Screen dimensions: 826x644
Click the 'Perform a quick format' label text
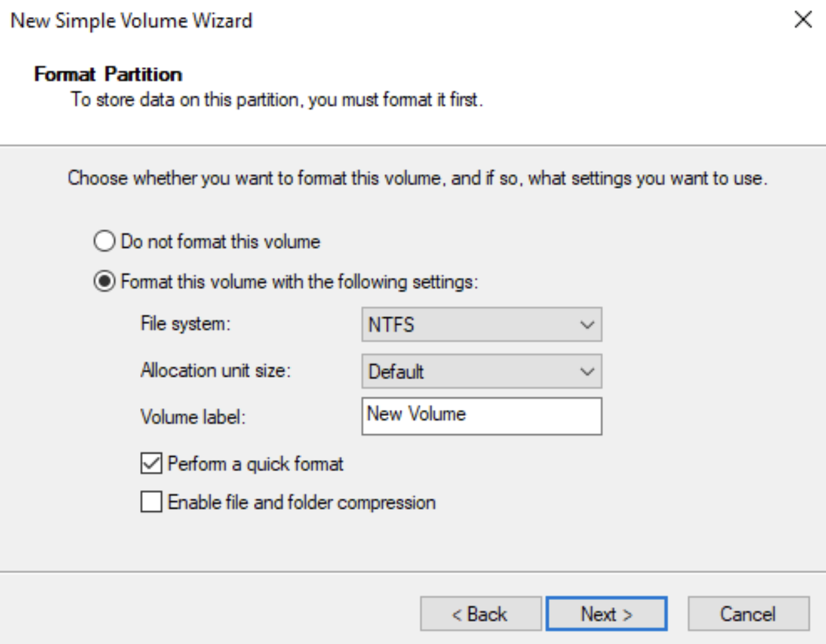pyautogui.click(x=255, y=464)
